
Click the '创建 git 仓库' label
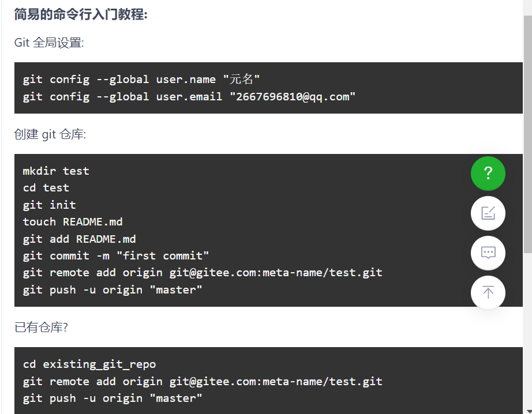tap(50, 134)
